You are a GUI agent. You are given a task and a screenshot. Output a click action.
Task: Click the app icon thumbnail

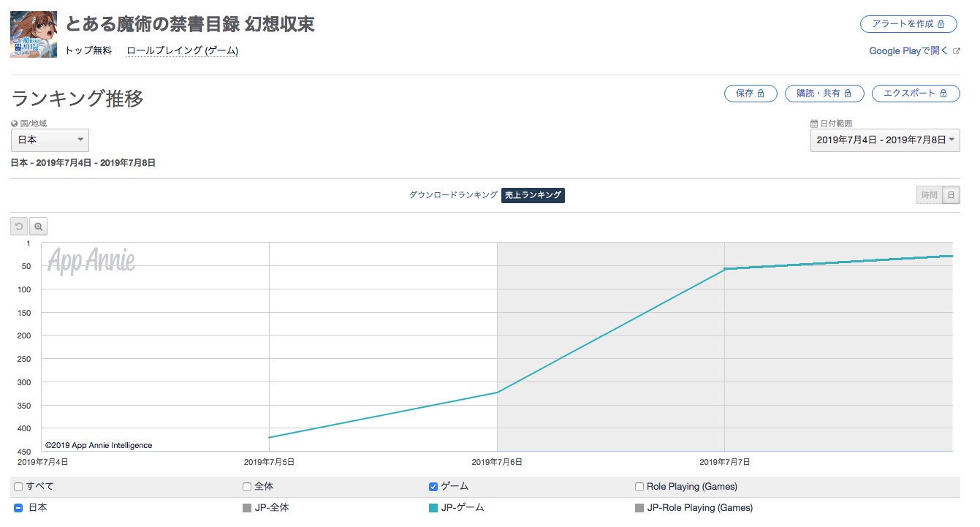(34, 34)
